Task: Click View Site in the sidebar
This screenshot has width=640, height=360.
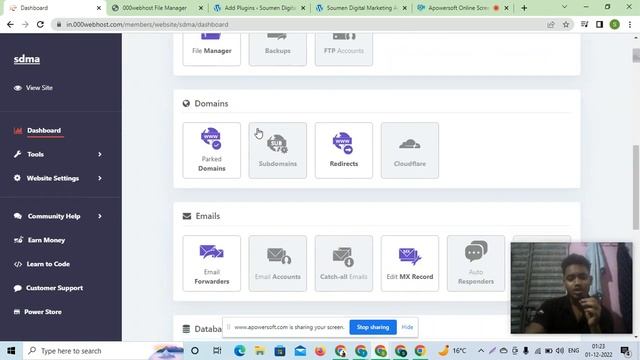Action: [x=33, y=88]
